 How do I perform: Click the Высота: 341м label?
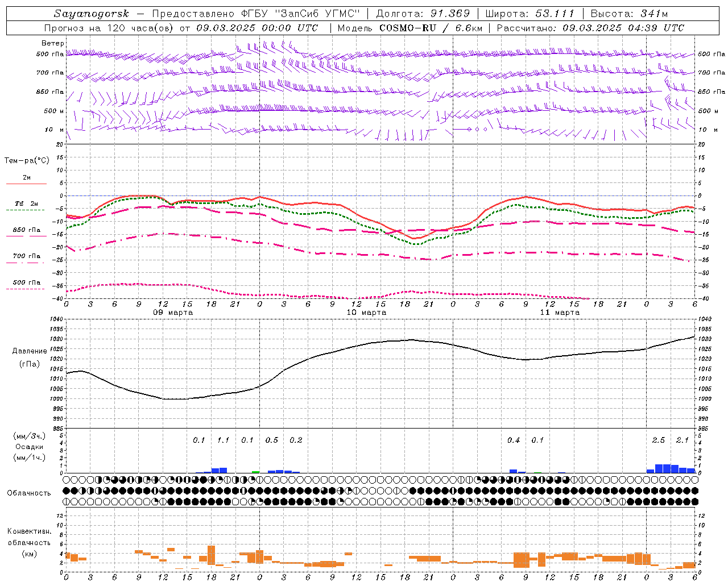629,14
